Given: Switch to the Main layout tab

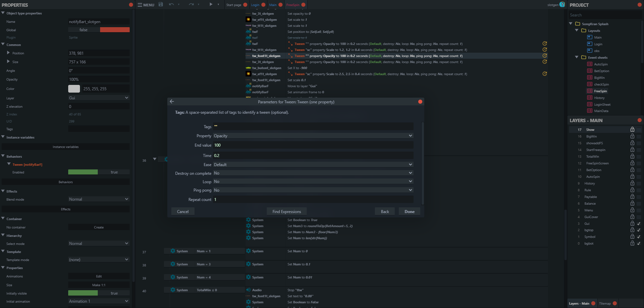Looking at the screenshot, I should 273,5.
